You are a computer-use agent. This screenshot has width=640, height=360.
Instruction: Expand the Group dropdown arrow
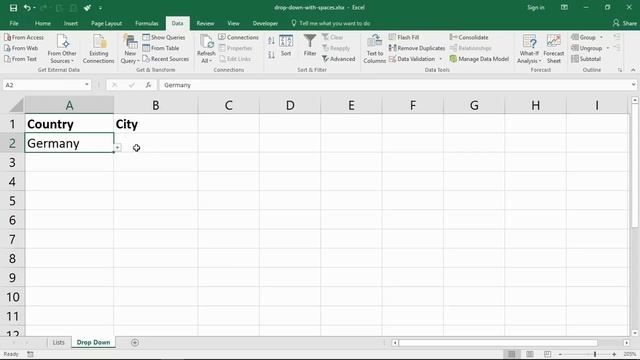coord(601,37)
